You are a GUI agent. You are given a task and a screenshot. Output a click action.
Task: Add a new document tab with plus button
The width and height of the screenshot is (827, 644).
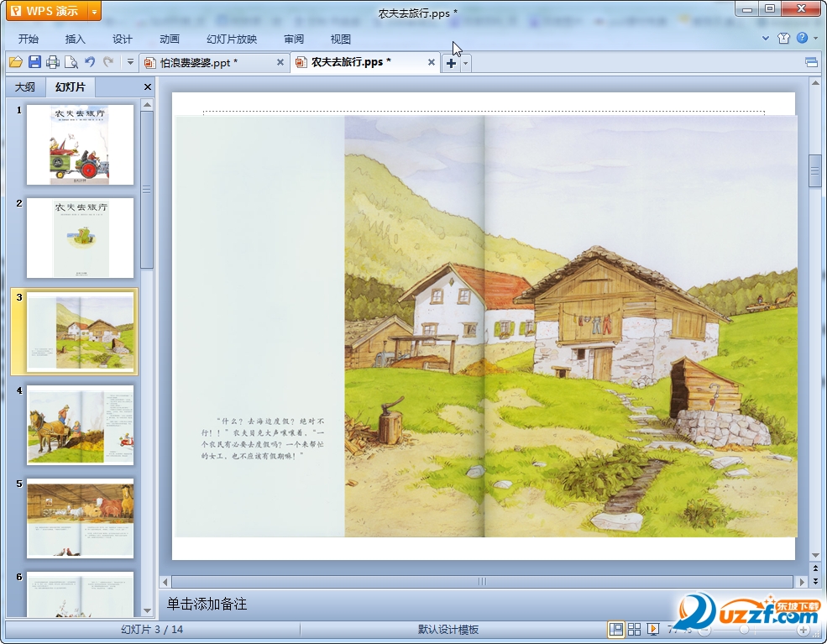point(451,63)
